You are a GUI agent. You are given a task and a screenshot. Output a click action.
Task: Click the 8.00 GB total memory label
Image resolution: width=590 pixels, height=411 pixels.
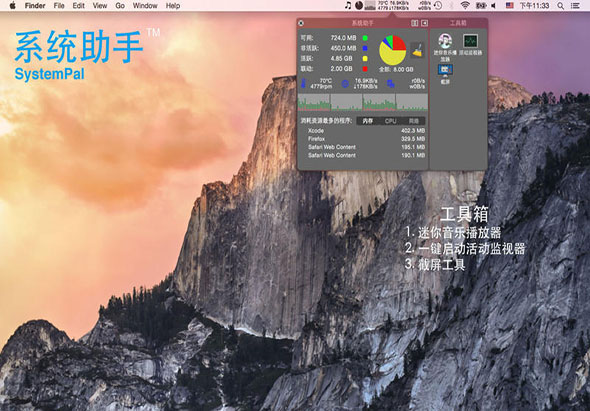[396, 70]
